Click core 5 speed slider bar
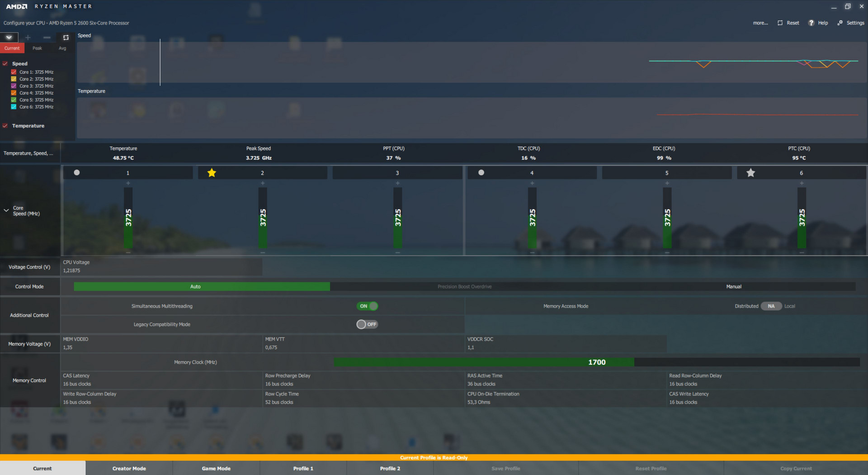The height and width of the screenshot is (475, 868). click(667, 218)
